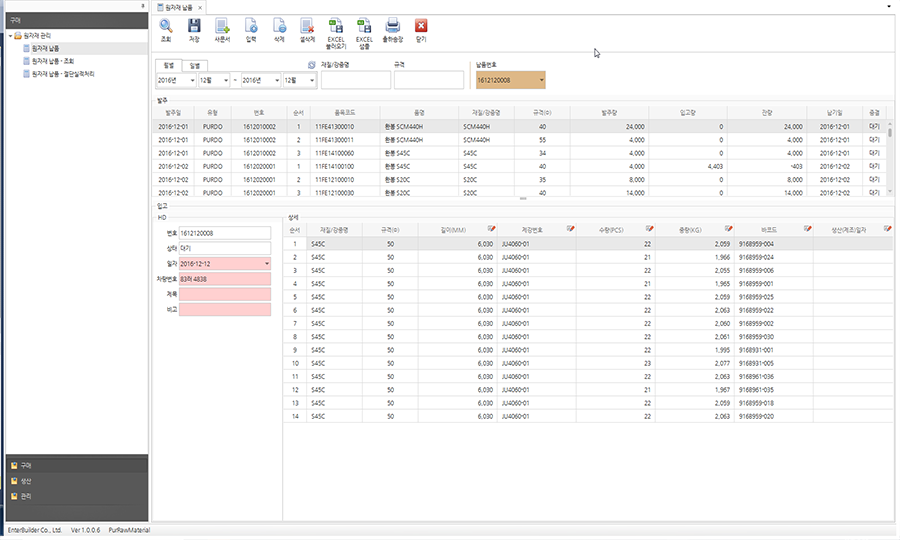Click the 입력 input document icon
The width and height of the screenshot is (900, 540).
[251, 26]
